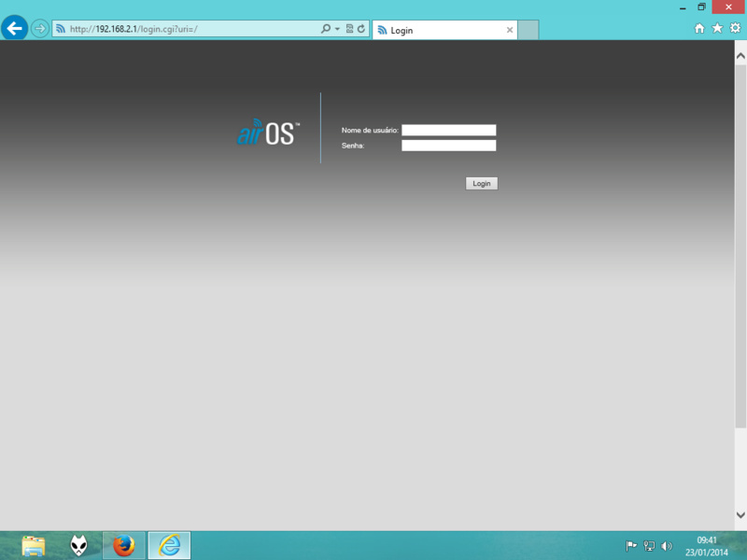Select the Login browser tab
The image size is (747, 560).
444,30
